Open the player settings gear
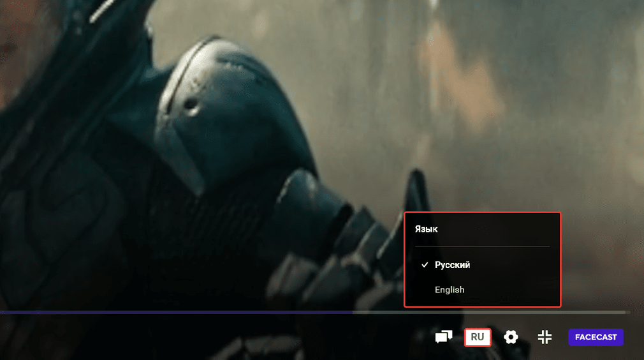The width and height of the screenshot is (644, 360). point(511,338)
